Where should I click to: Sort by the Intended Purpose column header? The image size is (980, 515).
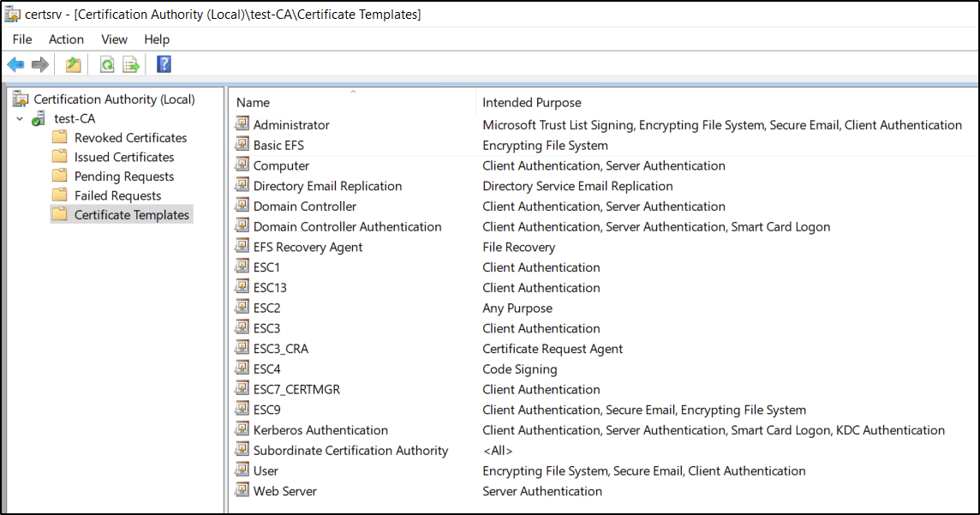coord(531,103)
